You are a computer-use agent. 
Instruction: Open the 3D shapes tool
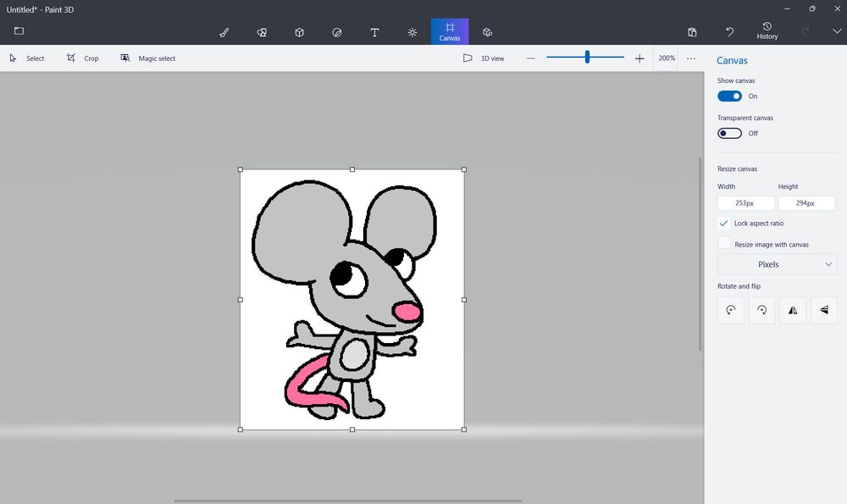(x=299, y=32)
